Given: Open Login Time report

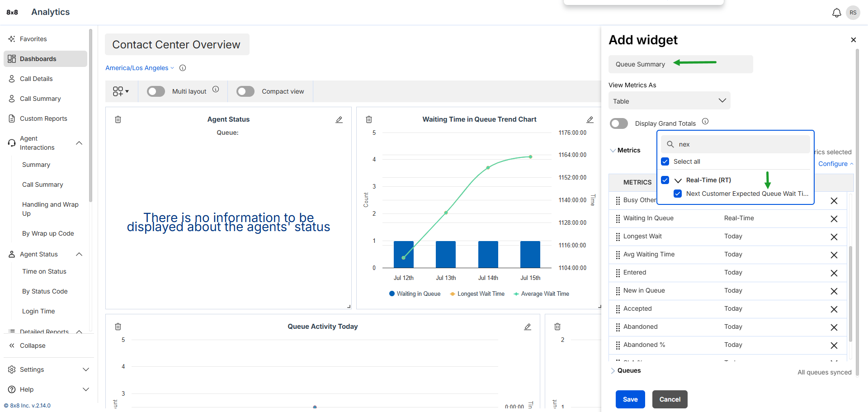Looking at the screenshot, I should click(x=38, y=311).
